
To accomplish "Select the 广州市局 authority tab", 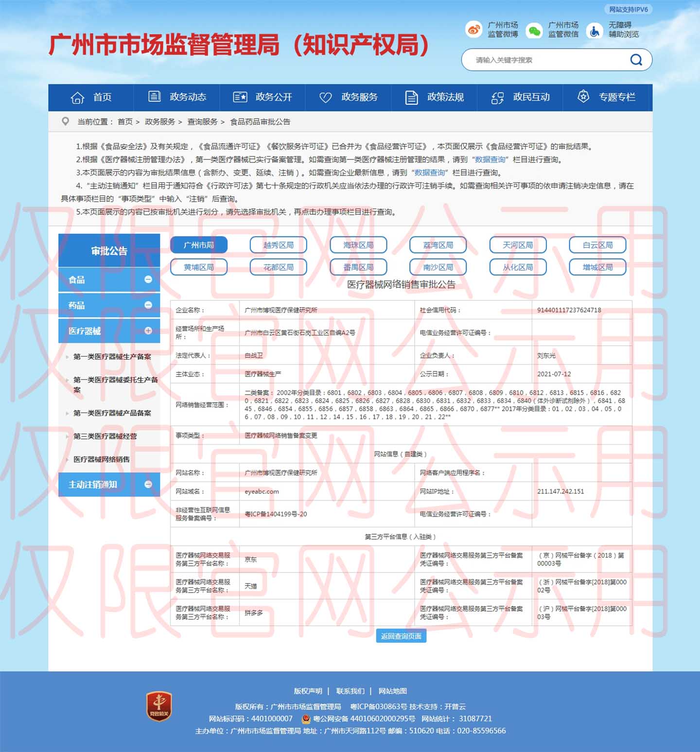I will (199, 245).
